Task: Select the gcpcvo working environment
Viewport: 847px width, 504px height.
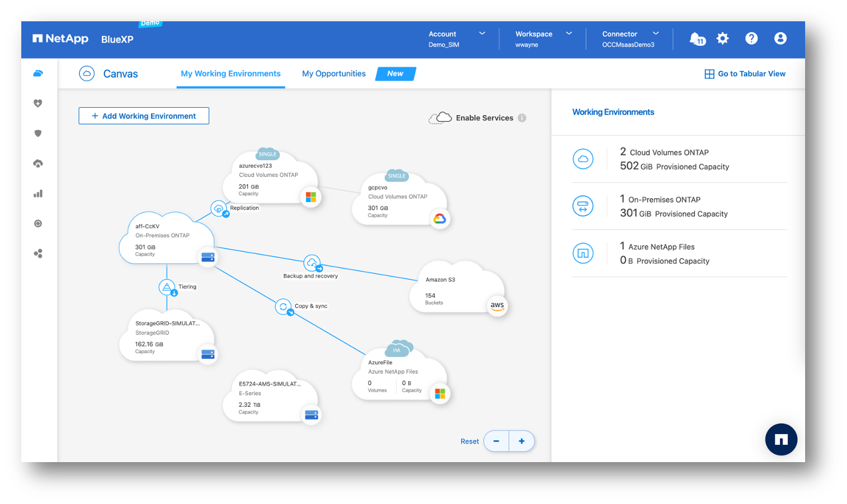Action: pos(400,199)
